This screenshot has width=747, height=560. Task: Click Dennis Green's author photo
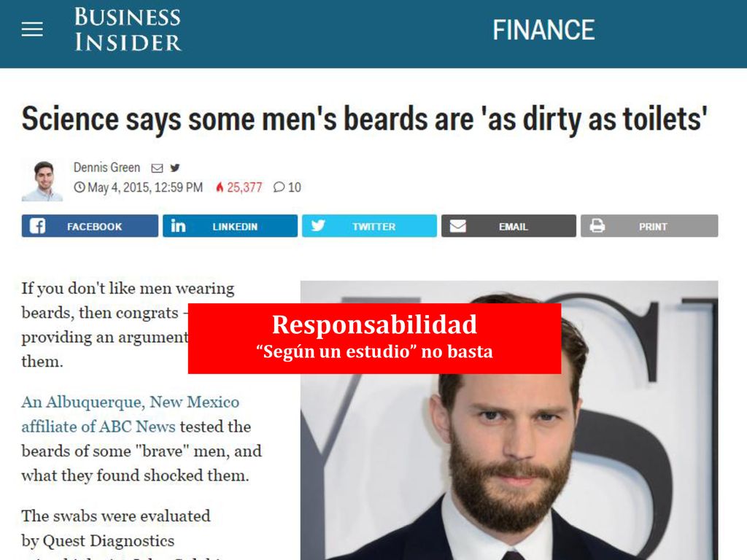click(x=42, y=181)
